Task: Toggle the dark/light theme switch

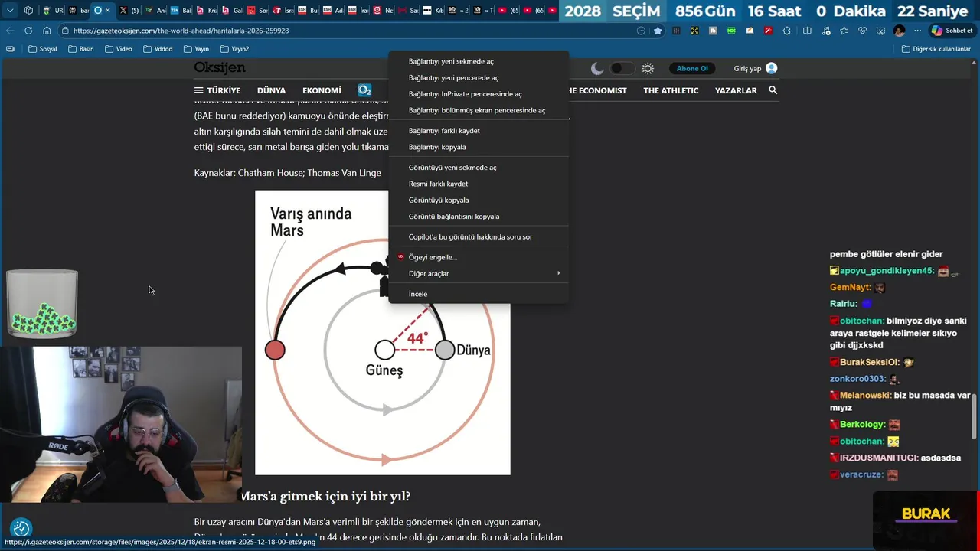Action: pos(622,68)
